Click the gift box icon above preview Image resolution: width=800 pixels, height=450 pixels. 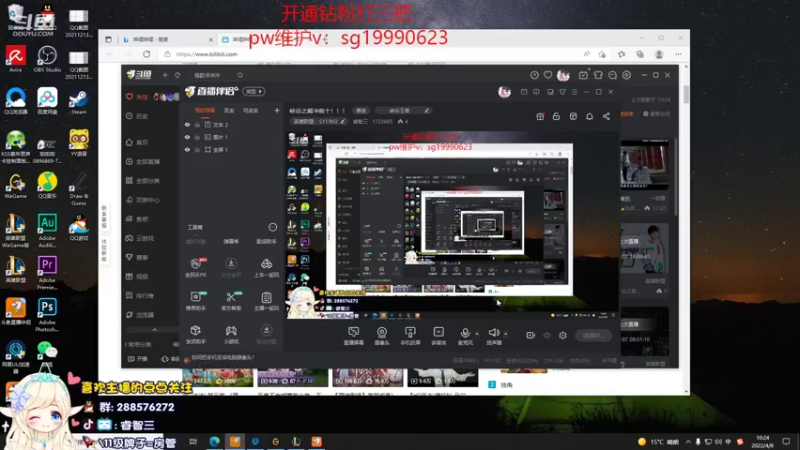(540, 116)
